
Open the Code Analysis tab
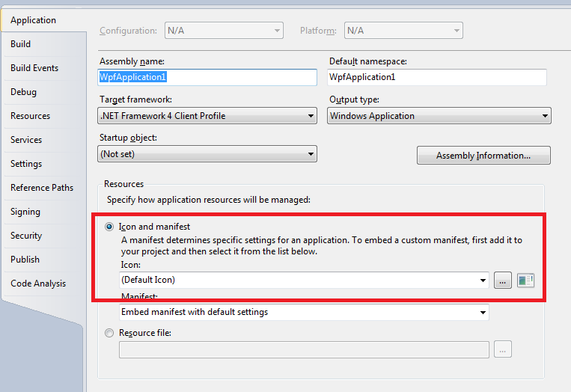click(x=38, y=284)
